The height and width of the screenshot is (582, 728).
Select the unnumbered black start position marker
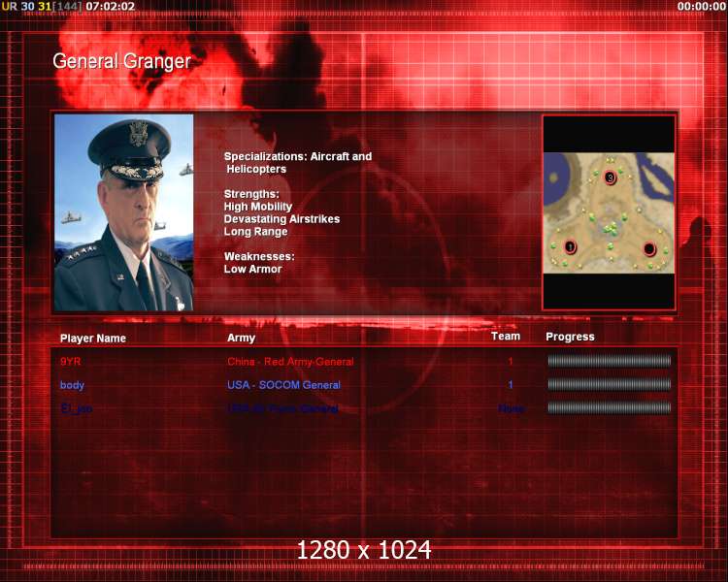click(649, 248)
